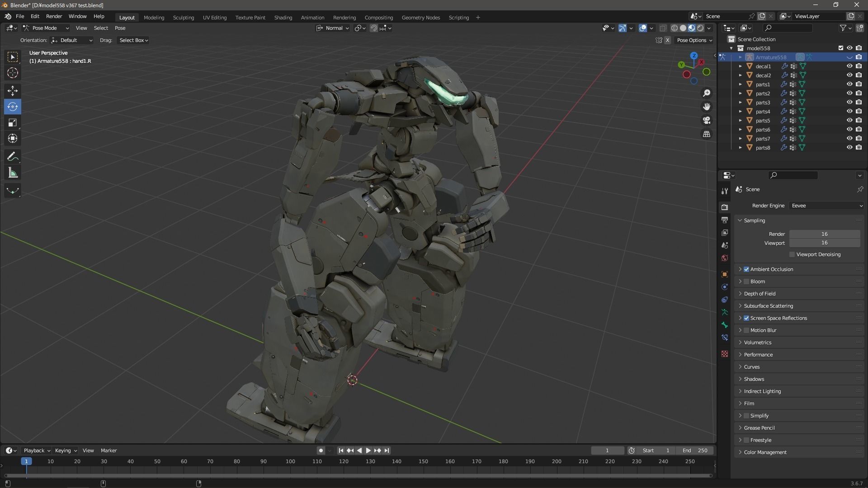Switch to the Sculpting workspace tab
Viewport: 868px width, 488px height.
click(x=184, y=18)
